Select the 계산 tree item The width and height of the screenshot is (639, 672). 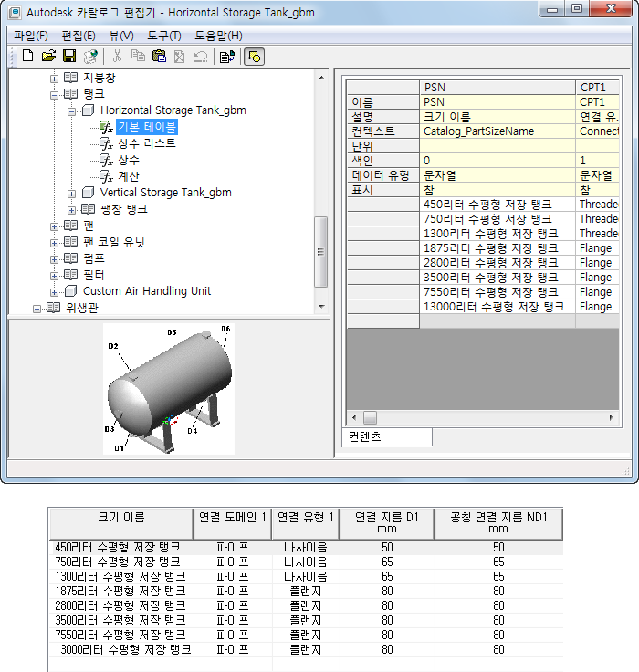[129, 176]
